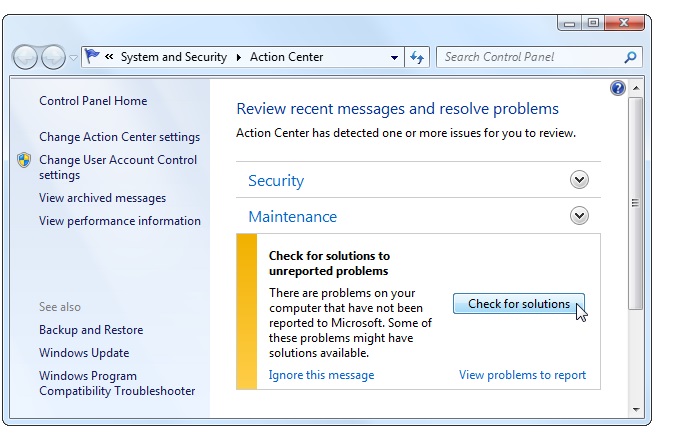Open the arrow after System and Security
This screenshot has width=682, height=434.
pyautogui.click(x=238, y=57)
